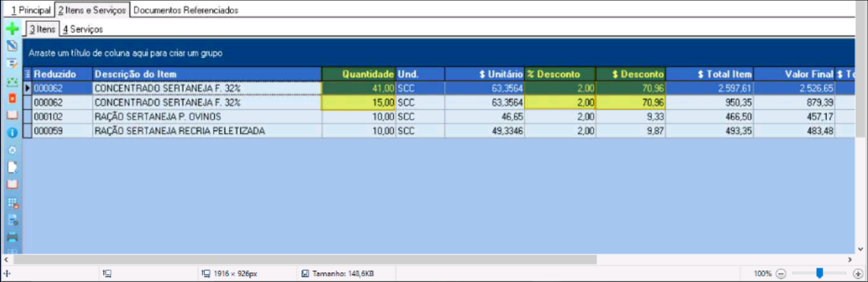Click the cursor position crosshair icon in status bar
The image size is (868, 282).
(7, 274)
